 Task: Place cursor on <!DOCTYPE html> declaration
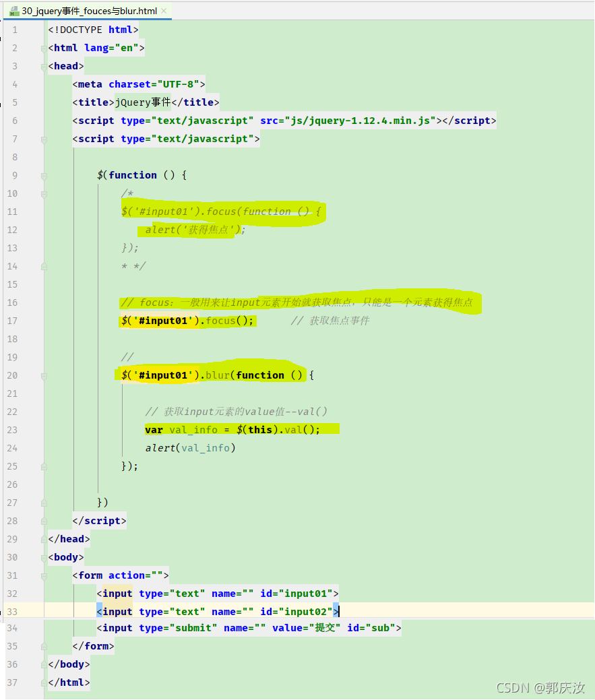pyautogui.click(x=93, y=30)
